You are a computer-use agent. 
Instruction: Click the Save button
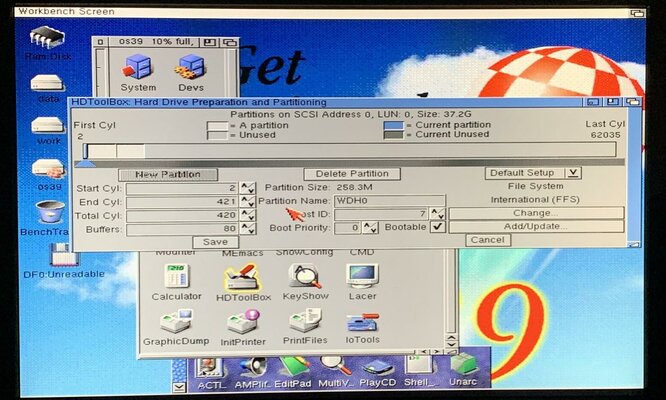coord(215,241)
